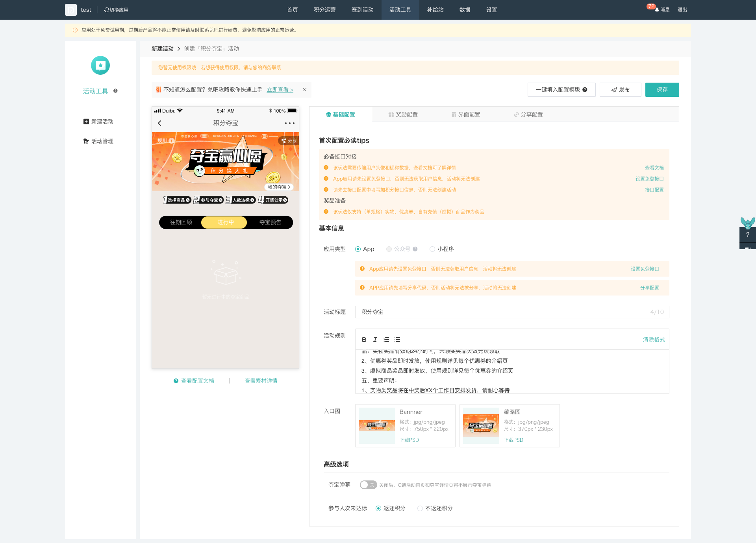
Task: Select the 小程序 application type
Action: click(x=432, y=249)
